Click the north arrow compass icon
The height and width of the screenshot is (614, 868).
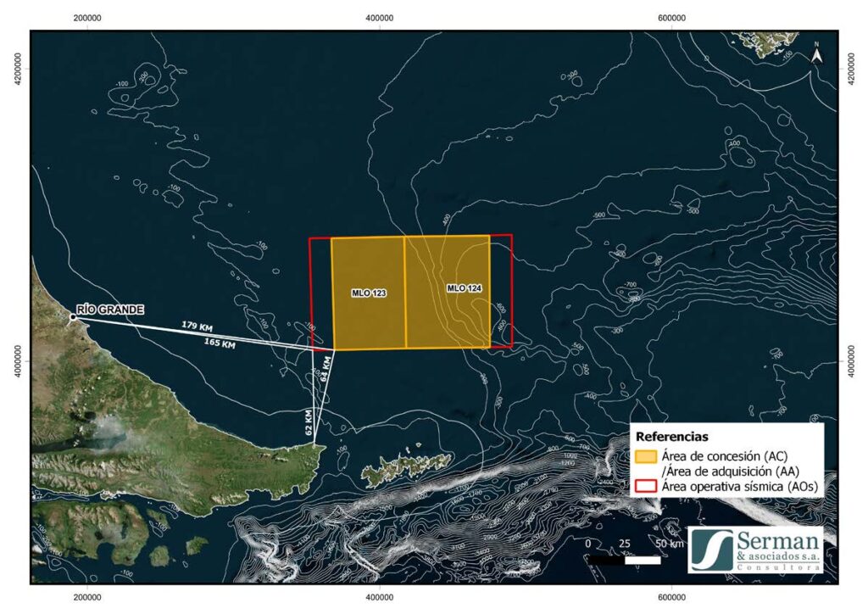[x=816, y=53]
